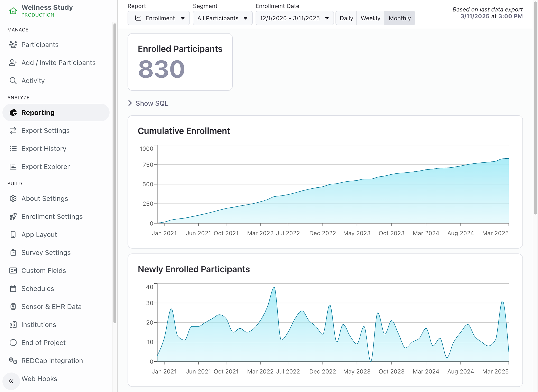Open the Enrollment report dropdown
Screen dimensions: 538x392
159,18
